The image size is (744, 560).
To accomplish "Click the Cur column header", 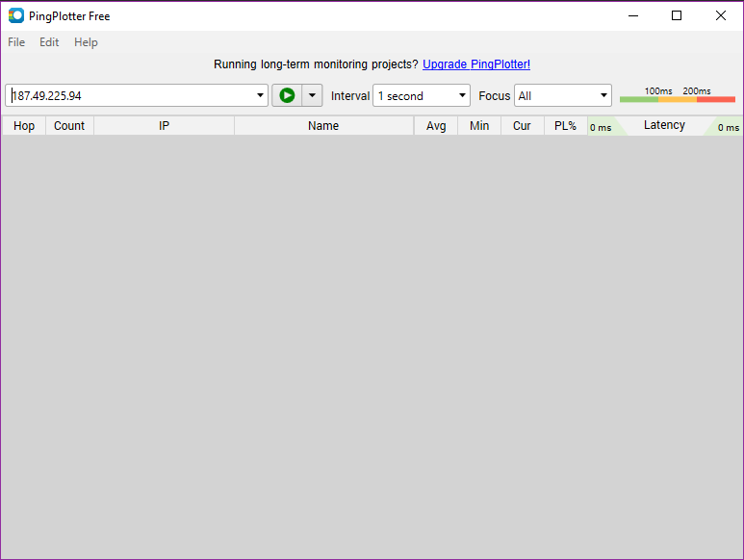I will tap(522, 126).
